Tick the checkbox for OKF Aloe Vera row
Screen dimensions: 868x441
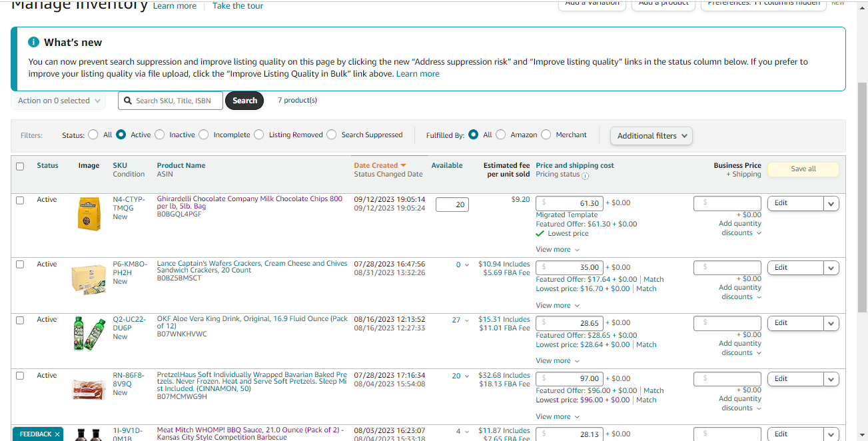tap(20, 320)
